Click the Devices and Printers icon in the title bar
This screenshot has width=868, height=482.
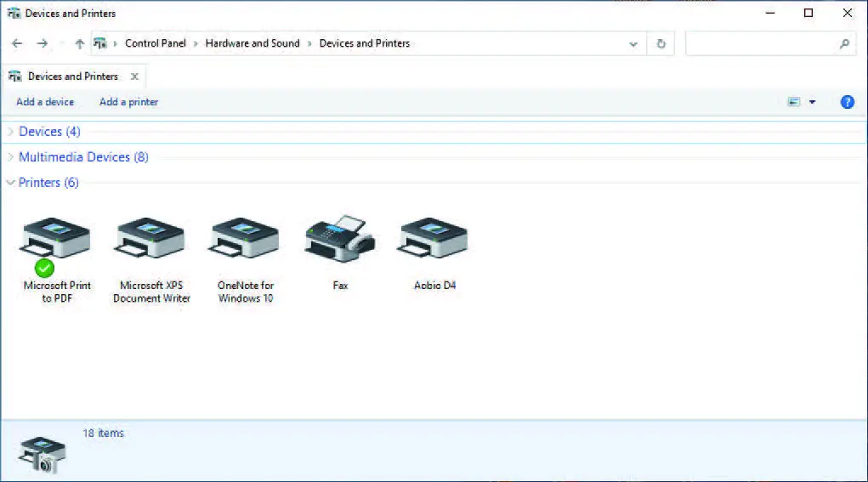coord(14,14)
